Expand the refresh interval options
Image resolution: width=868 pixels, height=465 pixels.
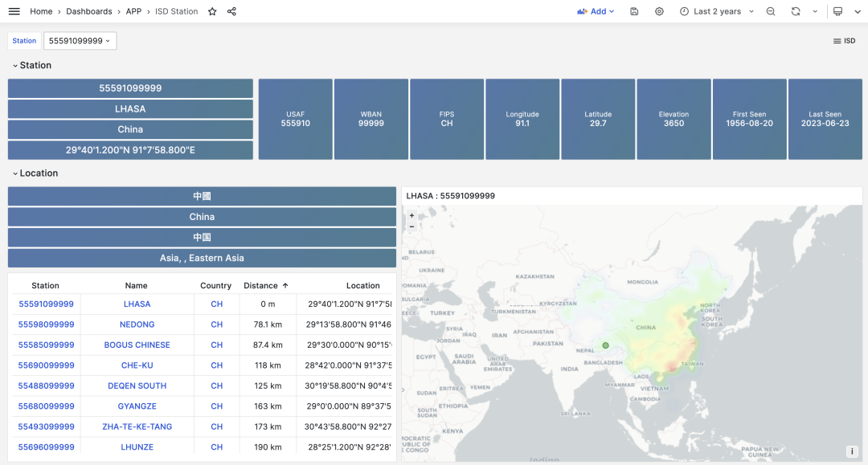[815, 11]
